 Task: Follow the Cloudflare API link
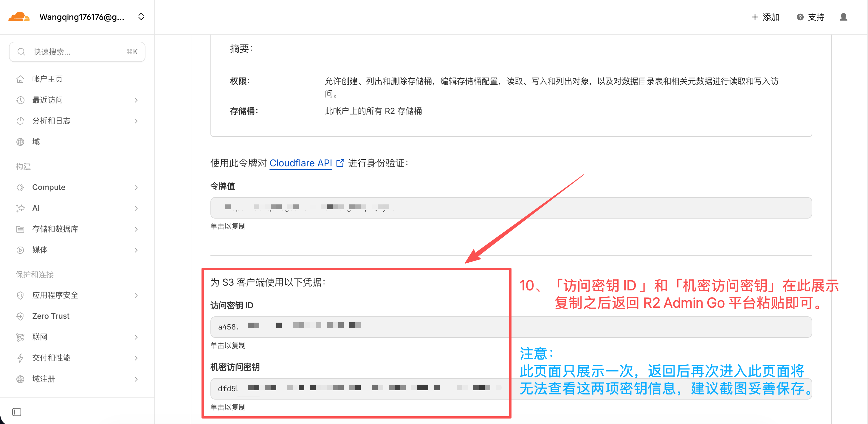[300, 163]
